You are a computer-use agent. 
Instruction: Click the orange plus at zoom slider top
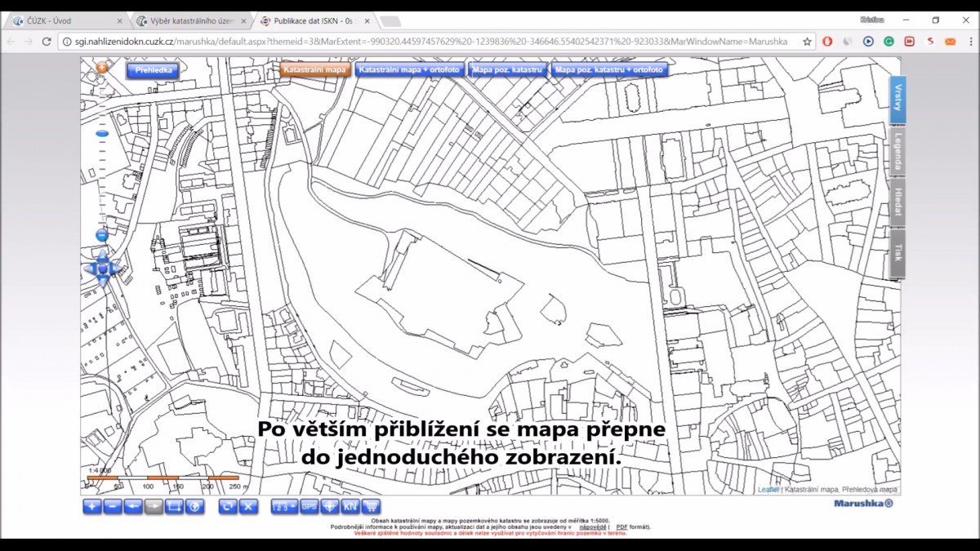tap(102, 68)
